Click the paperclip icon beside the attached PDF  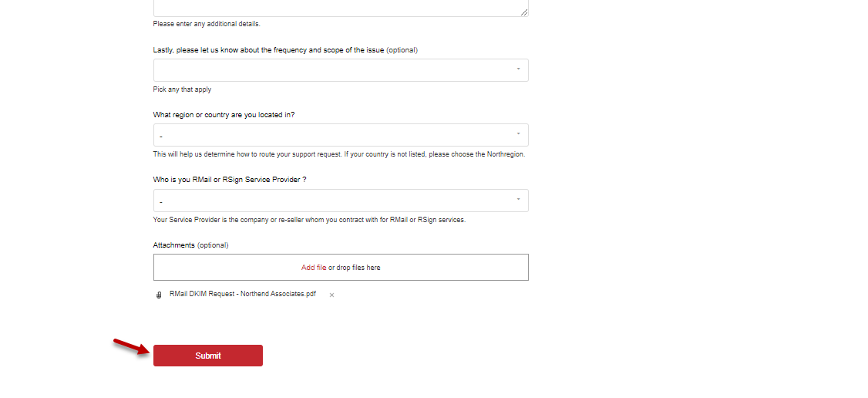pos(159,295)
